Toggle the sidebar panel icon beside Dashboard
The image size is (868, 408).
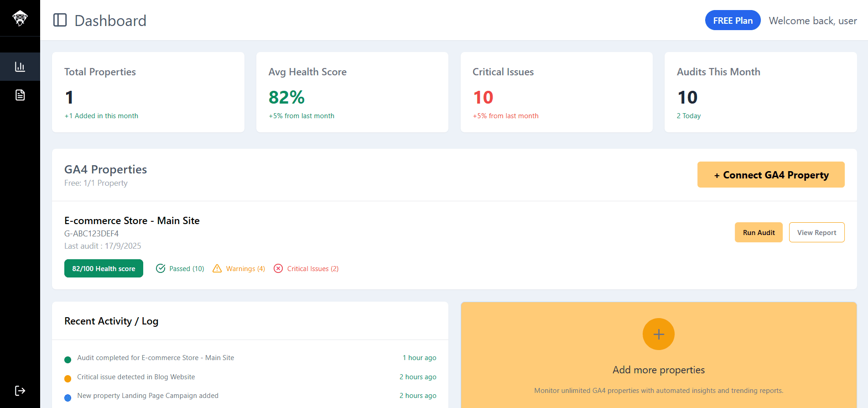pos(60,20)
